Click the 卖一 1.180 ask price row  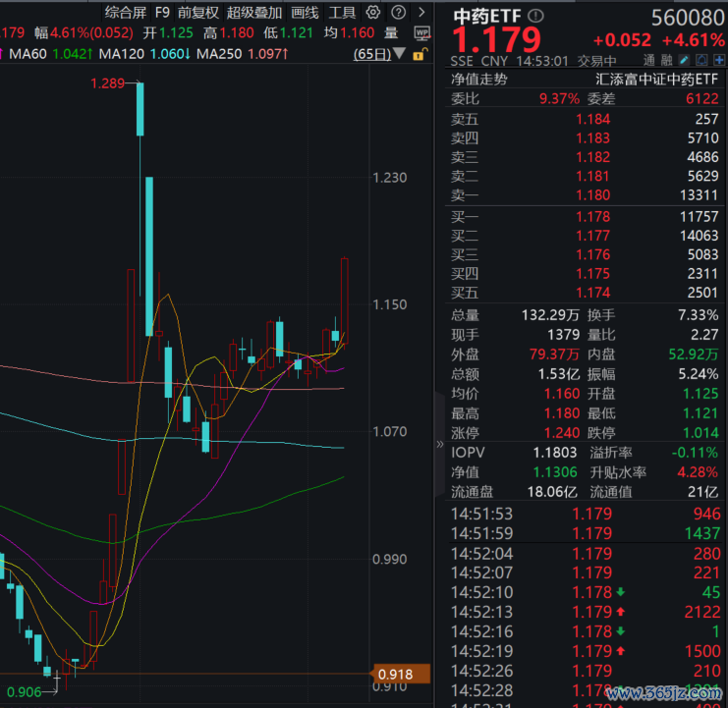point(588,195)
